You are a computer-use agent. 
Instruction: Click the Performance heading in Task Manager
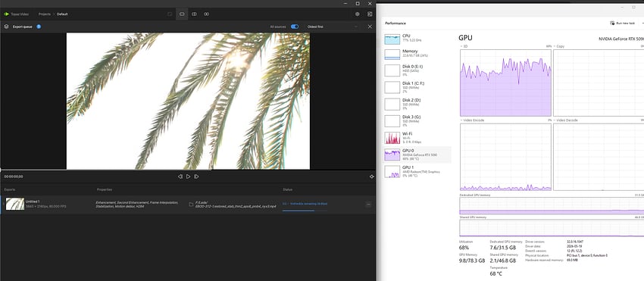coord(395,23)
